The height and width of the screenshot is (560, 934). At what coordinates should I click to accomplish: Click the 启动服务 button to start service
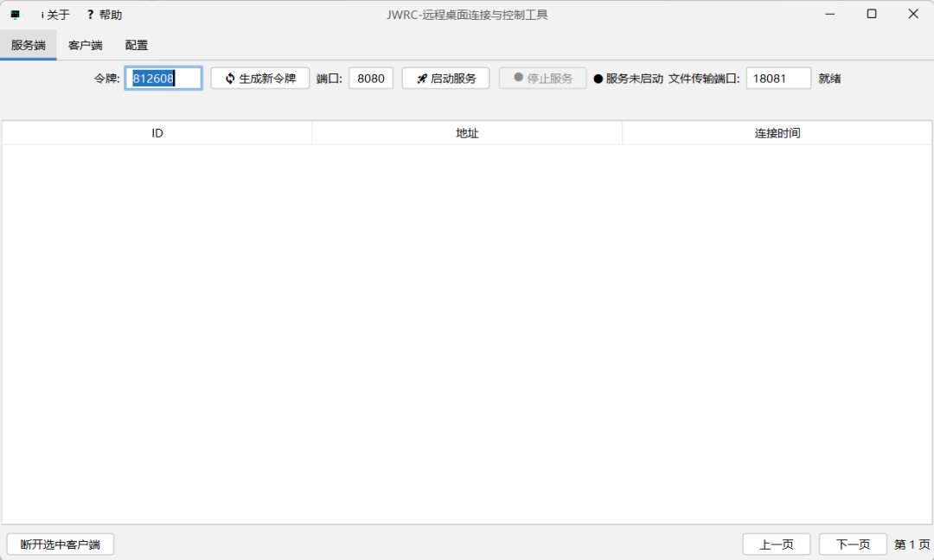click(x=445, y=78)
